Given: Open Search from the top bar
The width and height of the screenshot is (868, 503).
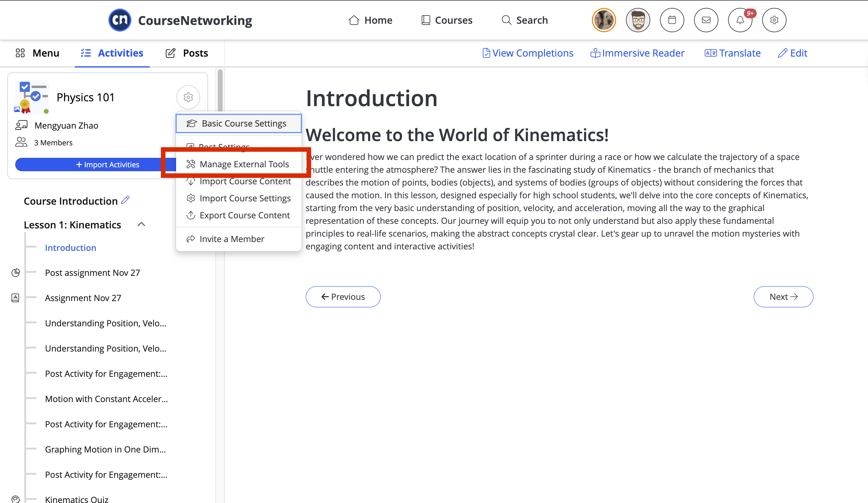Looking at the screenshot, I should (x=524, y=20).
